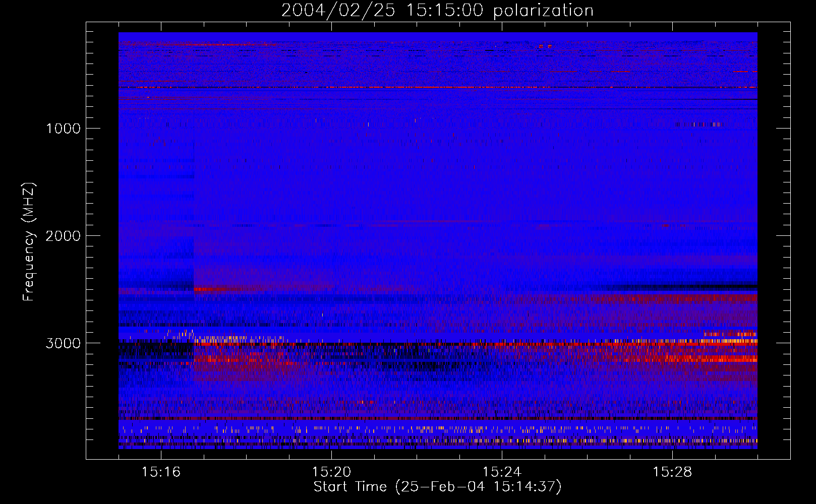Select the 15:24 time tick label
Image resolution: width=816 pixels, height=504 pixels.
(x=502, y=472)
